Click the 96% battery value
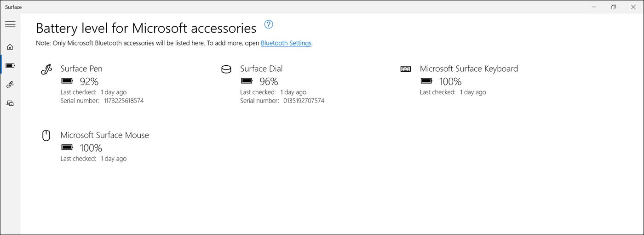This screenshot has height=235, width=644. tap(269, 81)
